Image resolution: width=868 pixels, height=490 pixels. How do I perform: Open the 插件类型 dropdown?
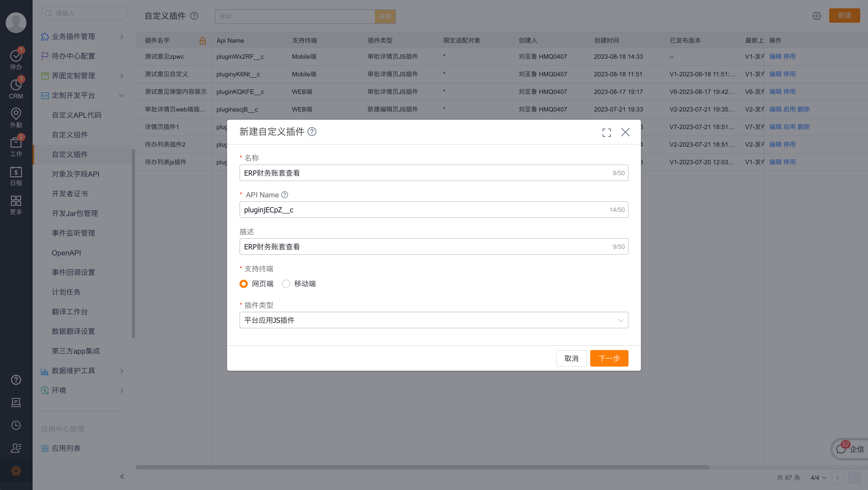(x=434, y=320)
